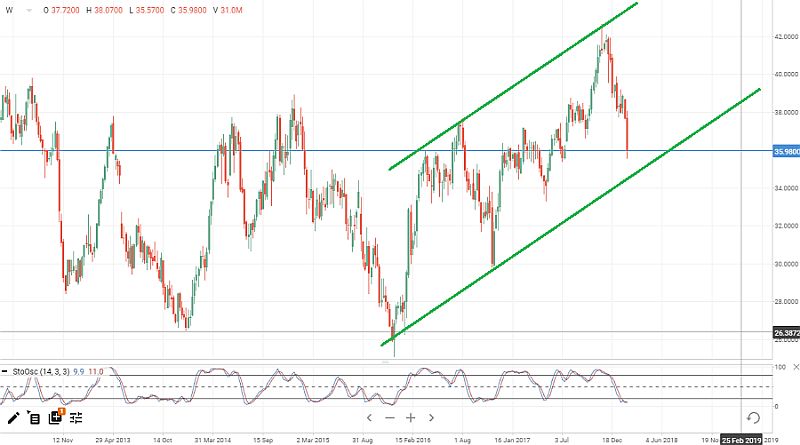Select the lower green channel trendline
Image resolution: width=800 pixels, height=445 pixels.
click(x=571, y=217)
